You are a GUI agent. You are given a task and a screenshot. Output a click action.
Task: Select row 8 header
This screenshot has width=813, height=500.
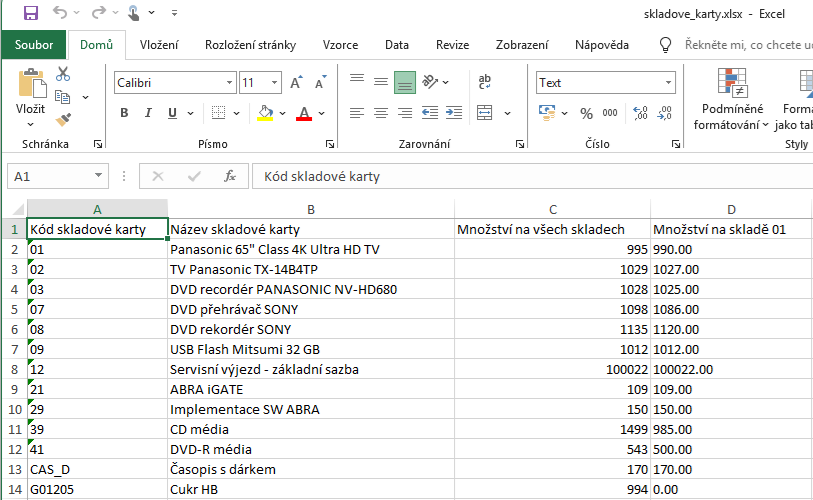point(14,369)
